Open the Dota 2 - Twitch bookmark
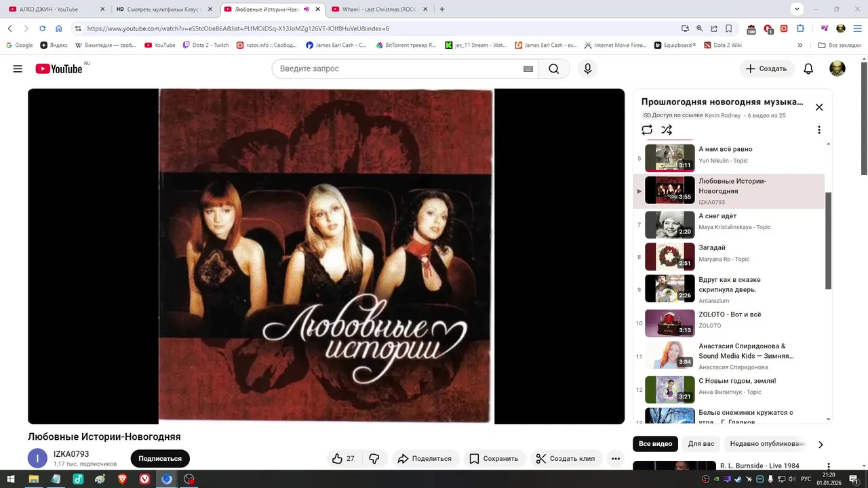 (x=206, y=45)
